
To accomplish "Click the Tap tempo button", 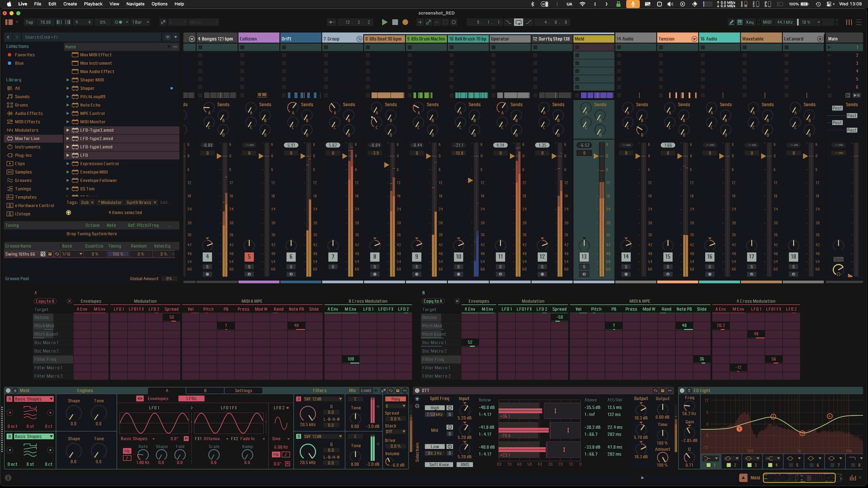I will pos(29,22).
